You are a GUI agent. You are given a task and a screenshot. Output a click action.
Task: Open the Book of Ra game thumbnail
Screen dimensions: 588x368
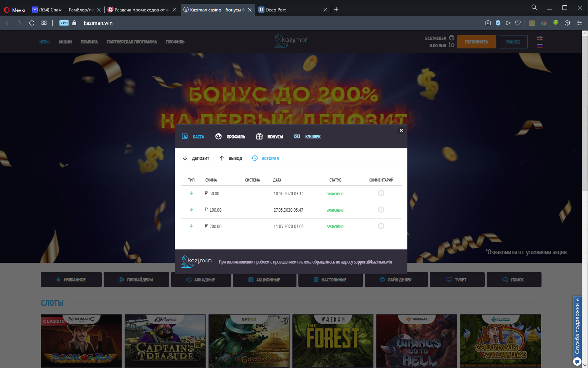[x=81, y=341]
